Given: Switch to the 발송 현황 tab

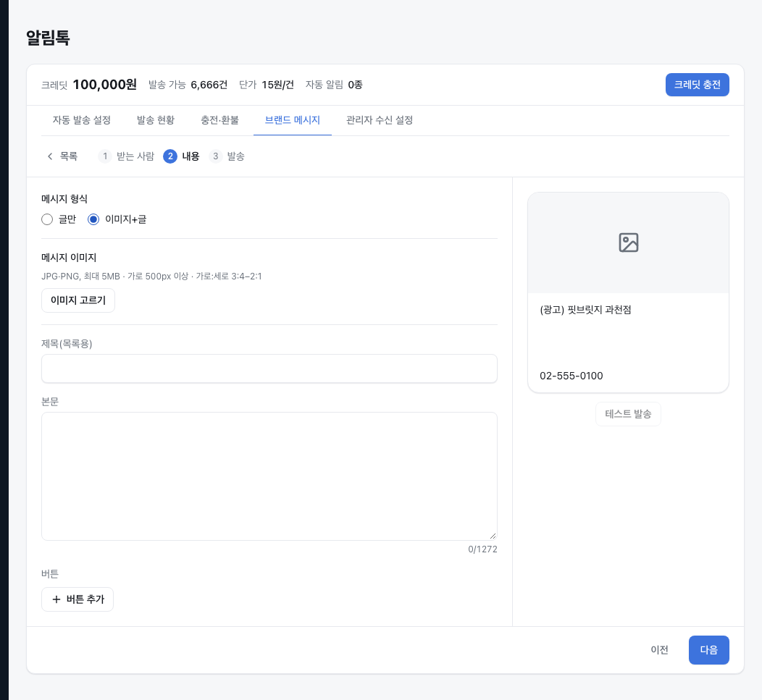Looking at the screenshot, I should 156,120.
